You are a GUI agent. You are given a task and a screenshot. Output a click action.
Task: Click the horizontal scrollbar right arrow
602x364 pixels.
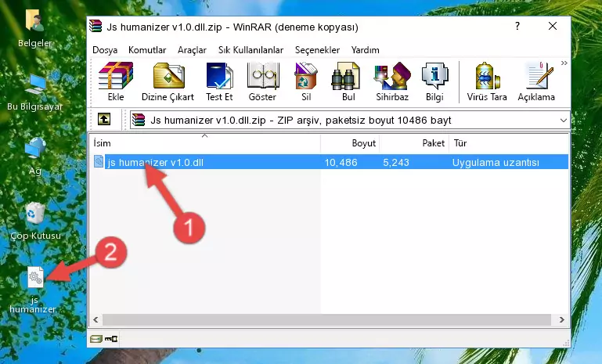[x=562, y=319]
